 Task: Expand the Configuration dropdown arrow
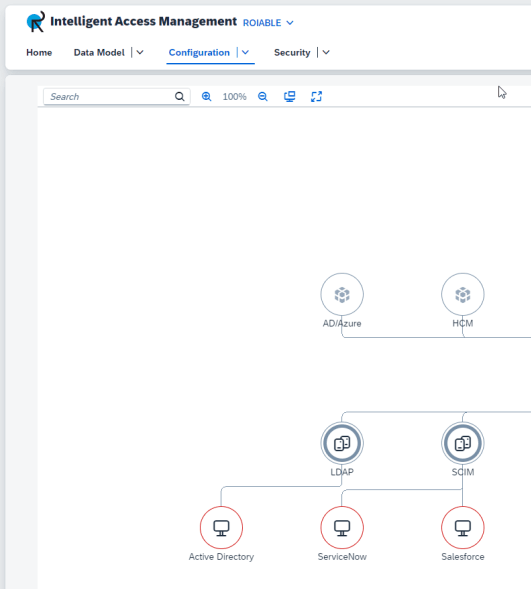[245, 53]
